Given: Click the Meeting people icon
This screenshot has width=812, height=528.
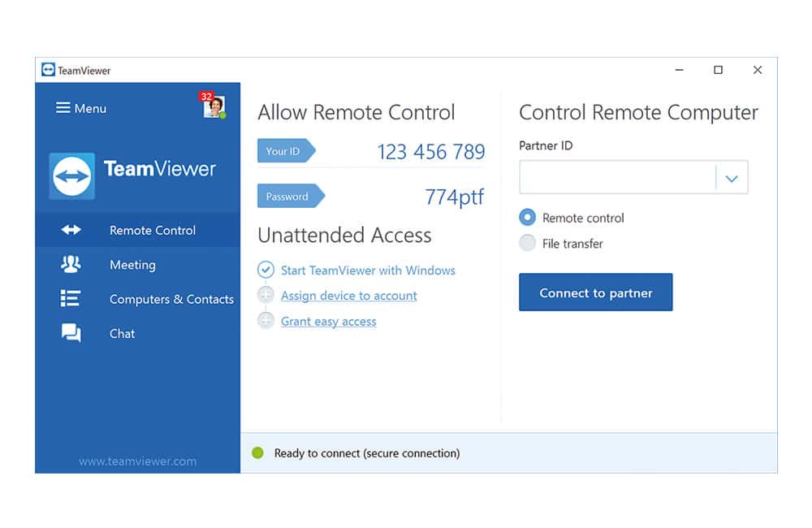Looking at the screenshot, I should 71,264.
